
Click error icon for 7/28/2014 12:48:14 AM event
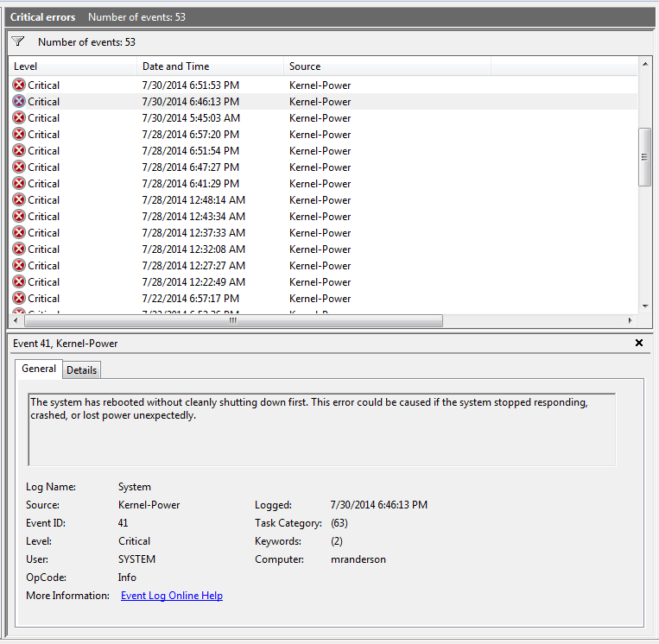tap(19, 199)
